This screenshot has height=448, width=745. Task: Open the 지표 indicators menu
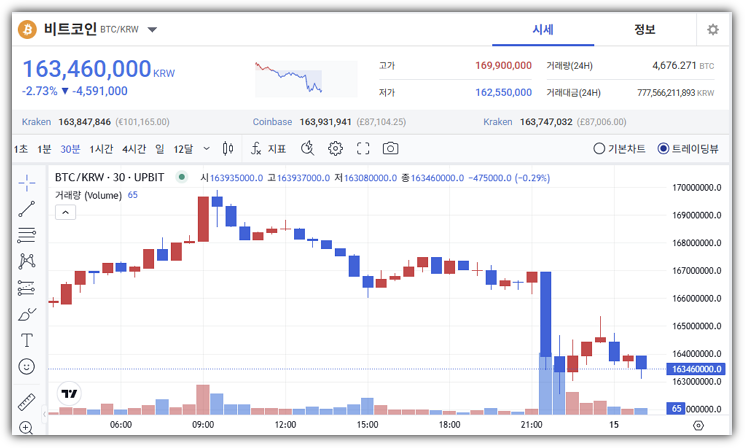[268, 149]
